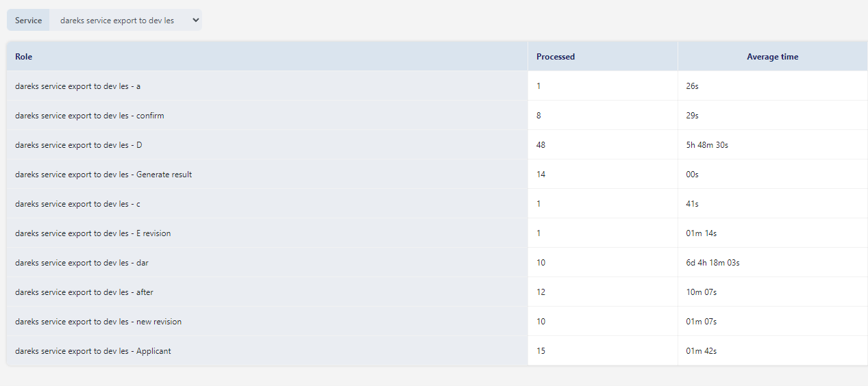This screenshot has width=868, height=386.
Task: Select the '- confirm' role row
Action: 437,116
